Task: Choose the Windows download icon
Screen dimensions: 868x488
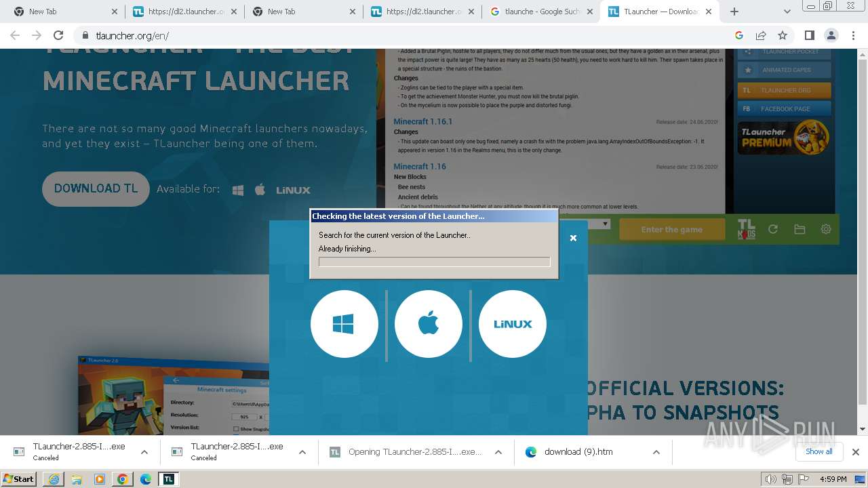Action: click(344, 324)
